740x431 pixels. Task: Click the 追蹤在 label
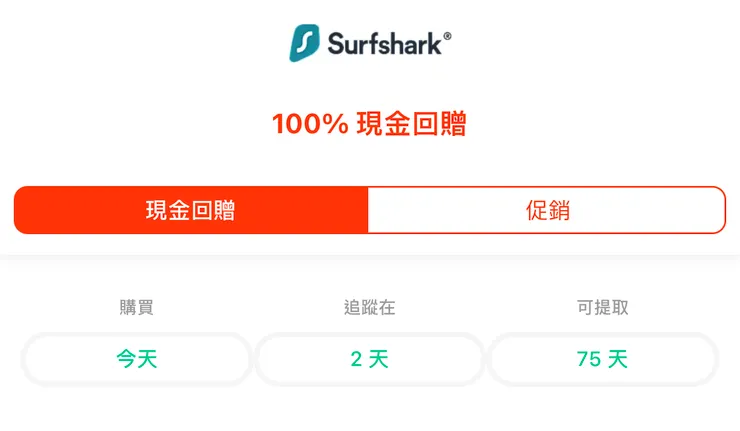369,308
